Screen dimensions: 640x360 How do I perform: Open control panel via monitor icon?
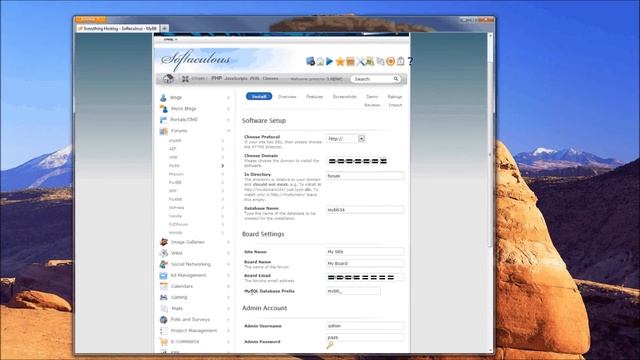point(310,61)
